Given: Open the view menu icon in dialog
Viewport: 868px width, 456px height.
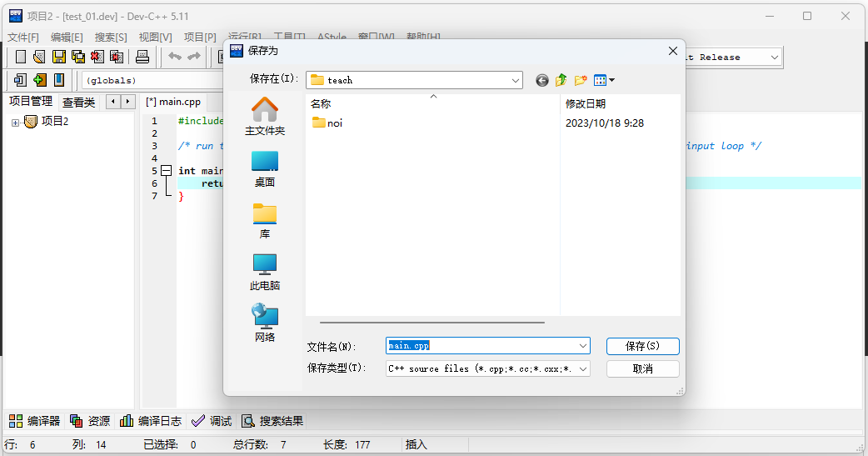Looking at the screenshot, I should coord(604,80).
